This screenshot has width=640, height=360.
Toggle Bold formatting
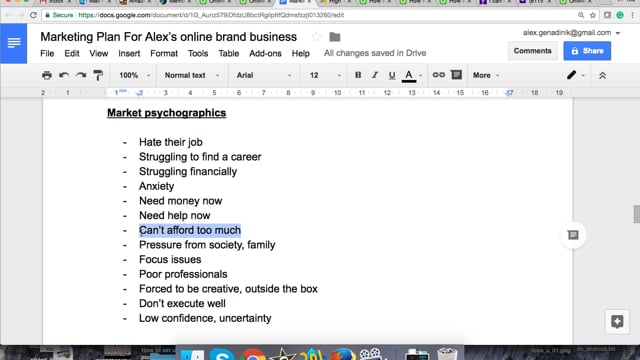[358, 75]
